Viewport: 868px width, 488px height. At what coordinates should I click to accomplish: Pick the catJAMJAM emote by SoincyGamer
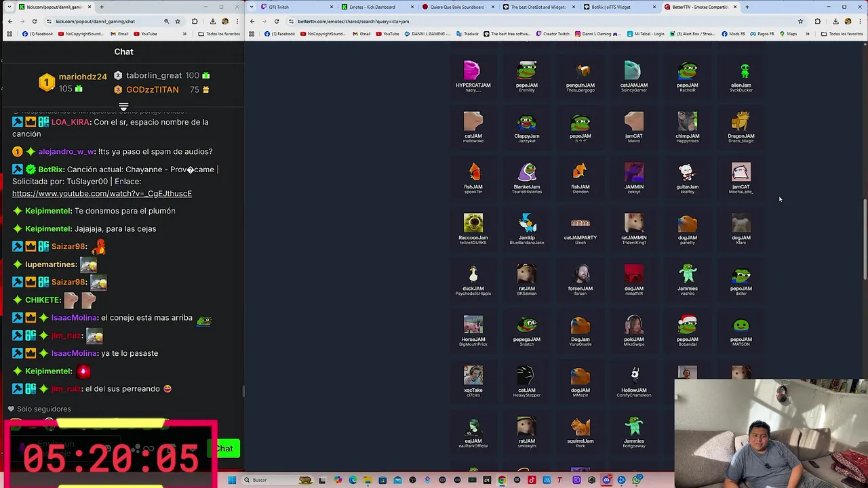point(634,76)
